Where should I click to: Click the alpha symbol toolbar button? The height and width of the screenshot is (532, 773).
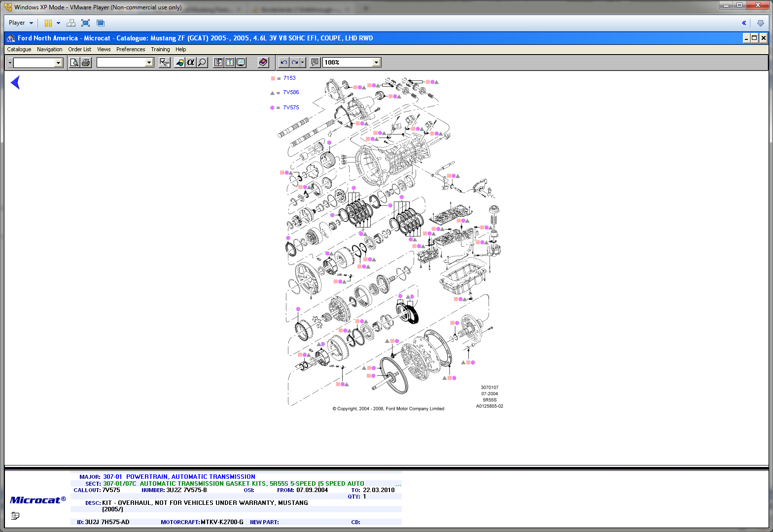pyautogui.click(x=191, y=63)
